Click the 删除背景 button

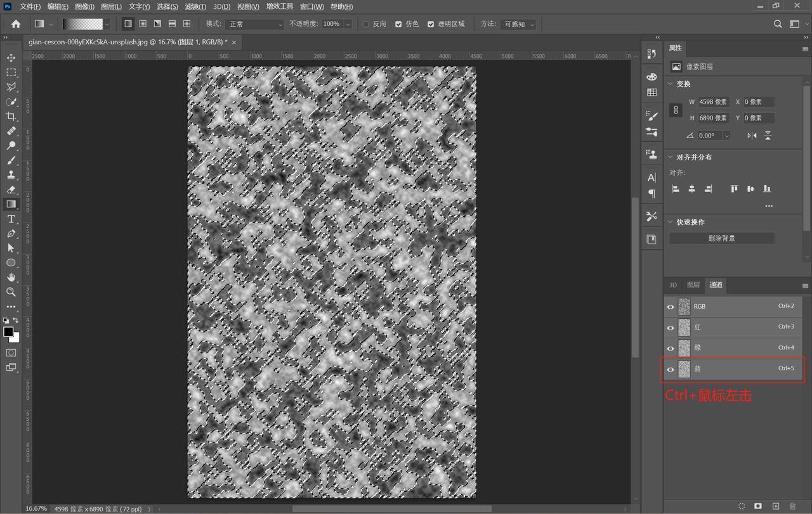click(721, 238)
